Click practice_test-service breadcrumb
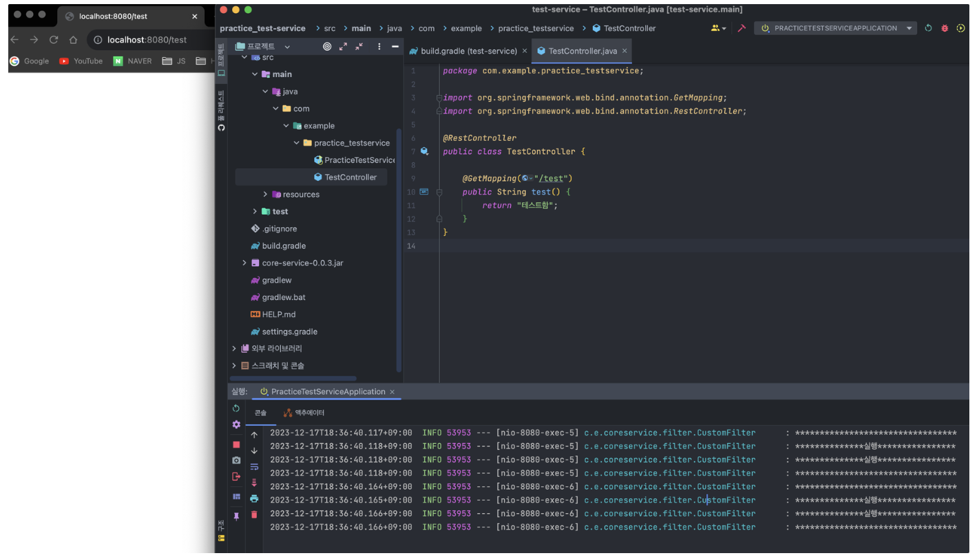 point(262,28)
